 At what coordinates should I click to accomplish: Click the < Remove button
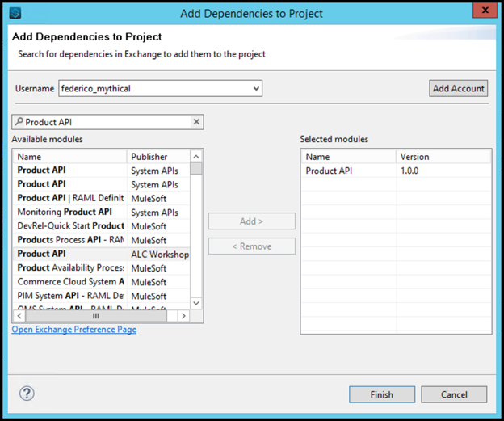[x=252, y=246]
